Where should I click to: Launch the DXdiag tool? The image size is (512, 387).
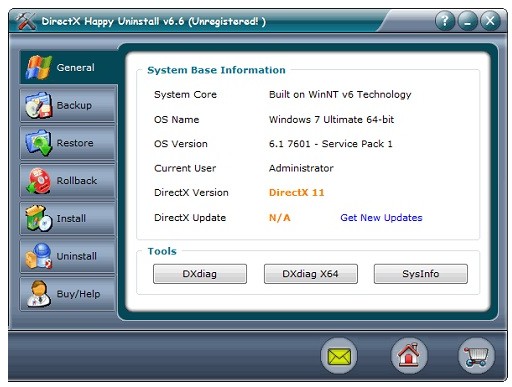point(200,274)
